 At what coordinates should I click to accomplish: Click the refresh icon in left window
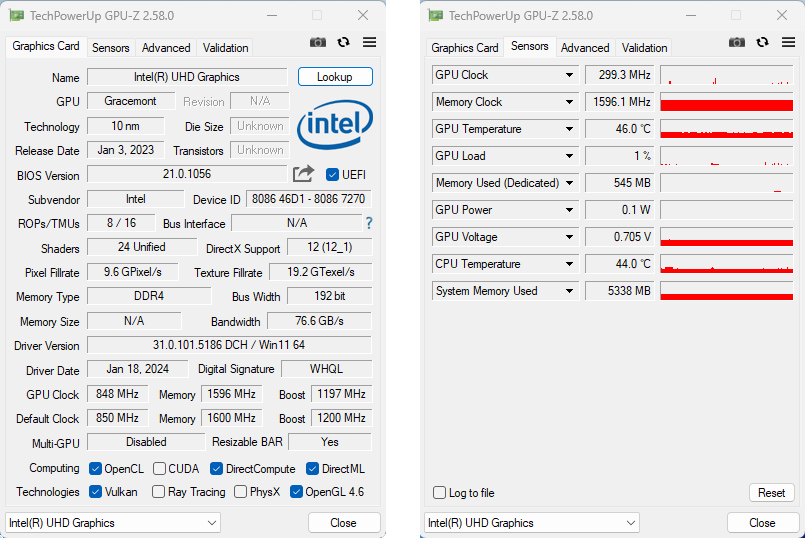coord(343,42)
